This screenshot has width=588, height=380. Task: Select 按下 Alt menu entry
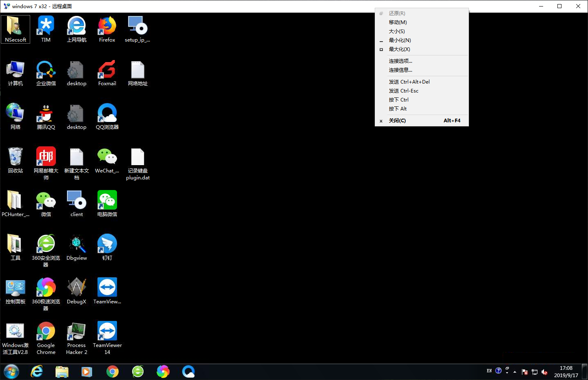coord(422,109)
